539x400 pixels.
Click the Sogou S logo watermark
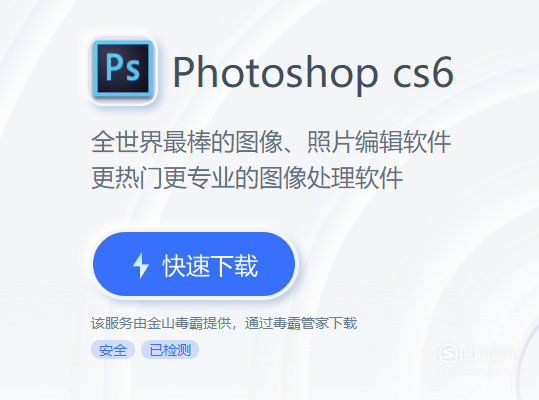pos(448,353)
